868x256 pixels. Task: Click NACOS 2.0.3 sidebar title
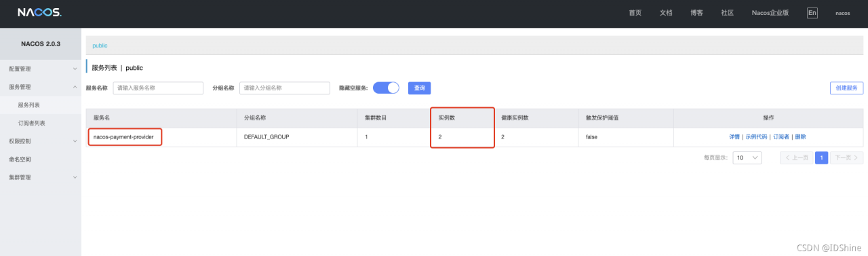click(41, 43)
